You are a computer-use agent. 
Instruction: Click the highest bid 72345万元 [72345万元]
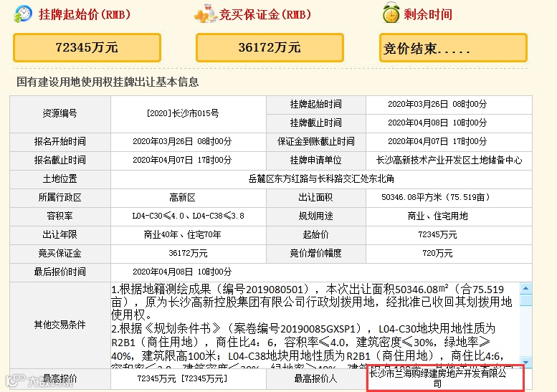182,378
